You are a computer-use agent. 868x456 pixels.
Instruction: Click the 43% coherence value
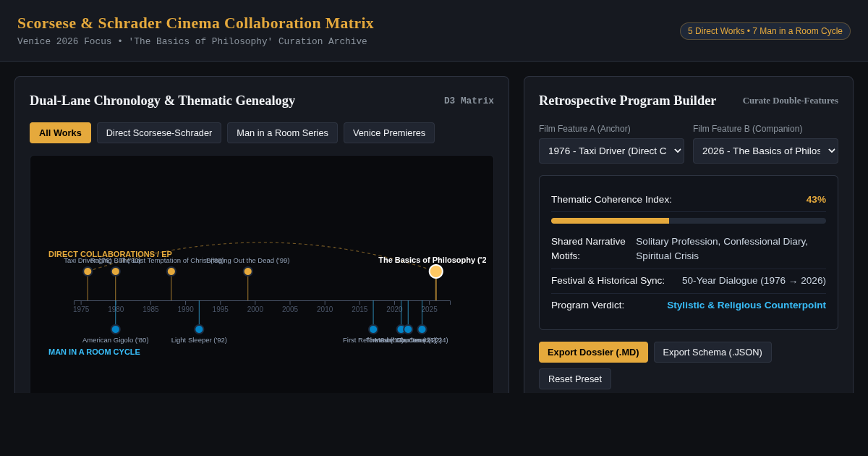coord(816,200)
